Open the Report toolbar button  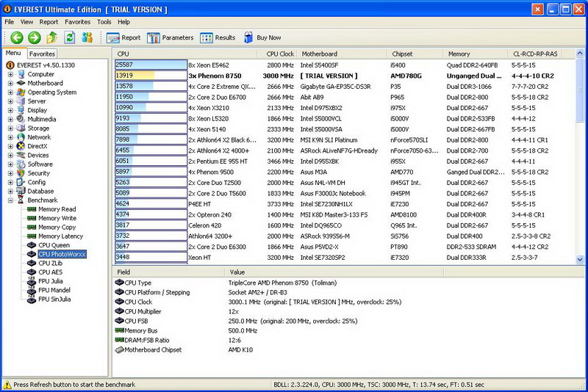(123, 38)
